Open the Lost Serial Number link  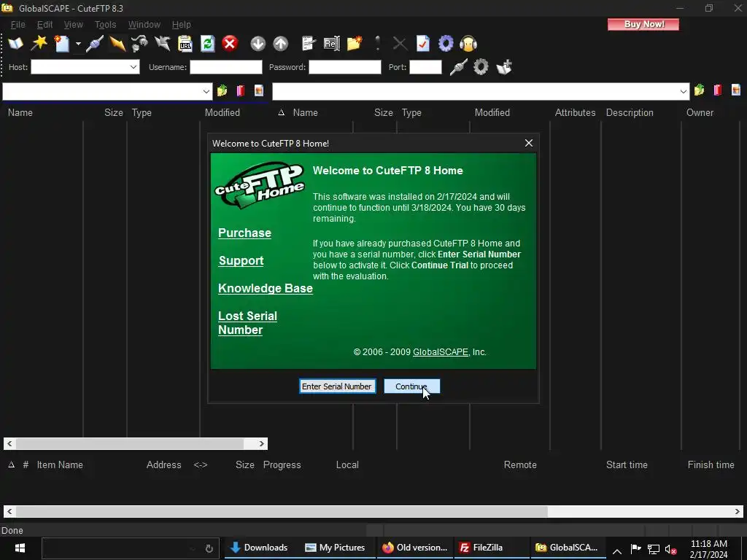247,323
